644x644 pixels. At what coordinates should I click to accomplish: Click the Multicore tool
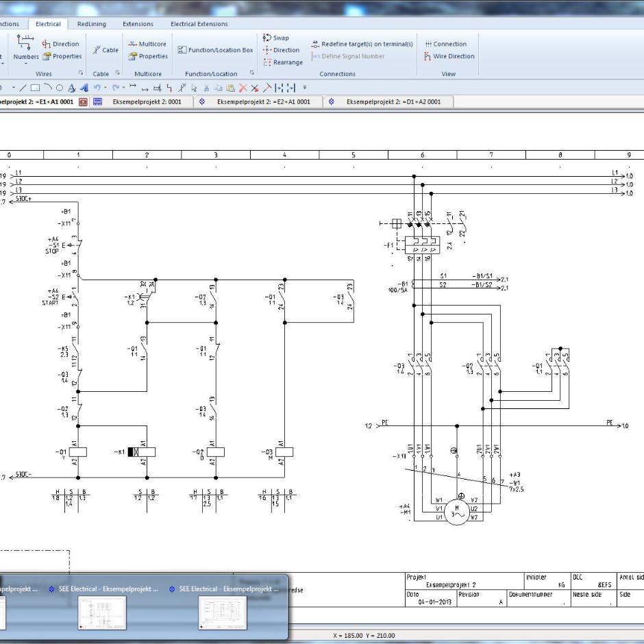click(147, 44)
